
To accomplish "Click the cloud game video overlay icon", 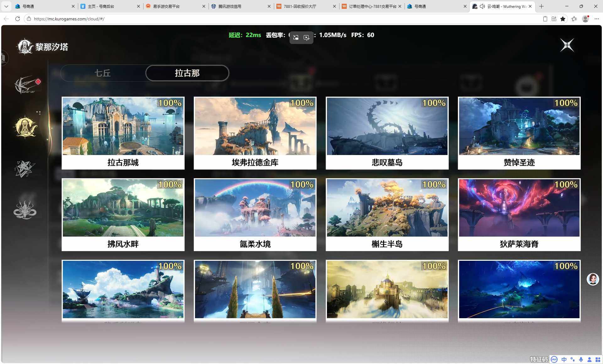I will tap(307, 38).
